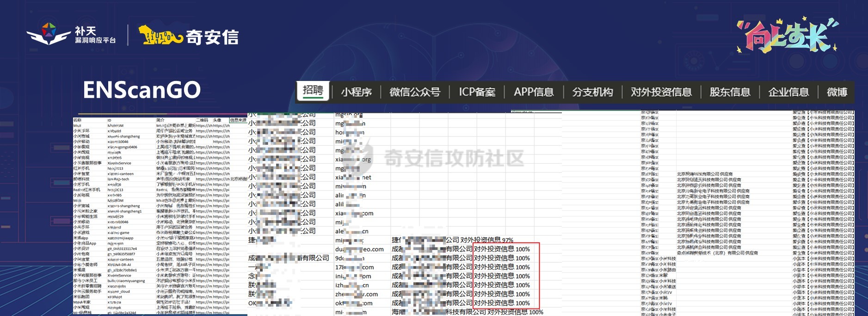The image size is (868, 316).
Task: Click the xia… domain cell ending in org
Action: tap(353, 159)
